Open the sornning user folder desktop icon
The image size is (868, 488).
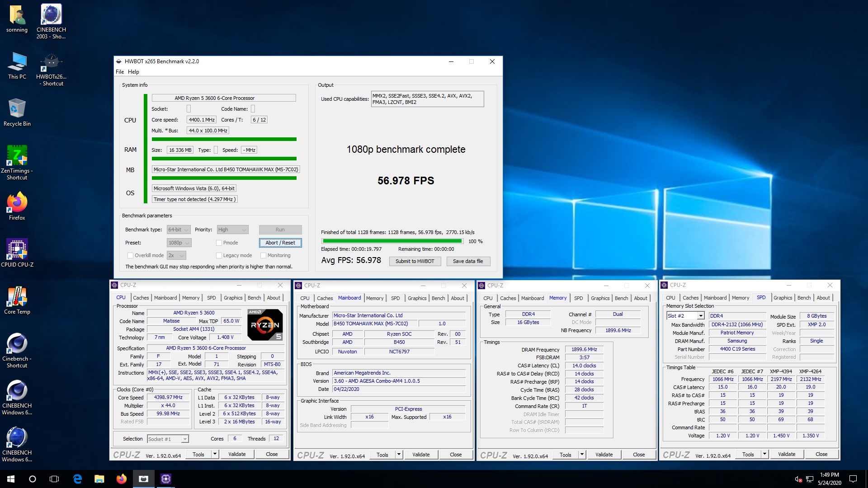coord(17,19)
